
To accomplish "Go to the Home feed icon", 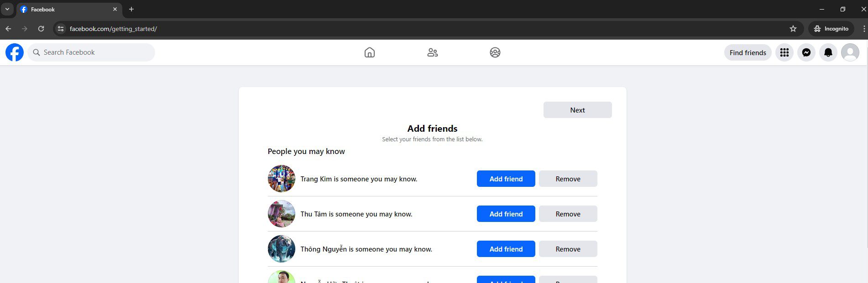I will coord(370,52).
